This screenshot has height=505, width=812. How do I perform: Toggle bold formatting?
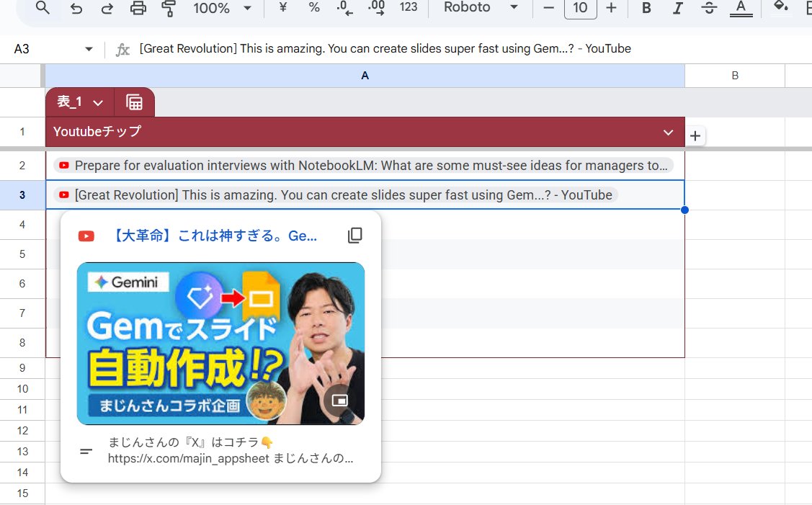[646, 8]
